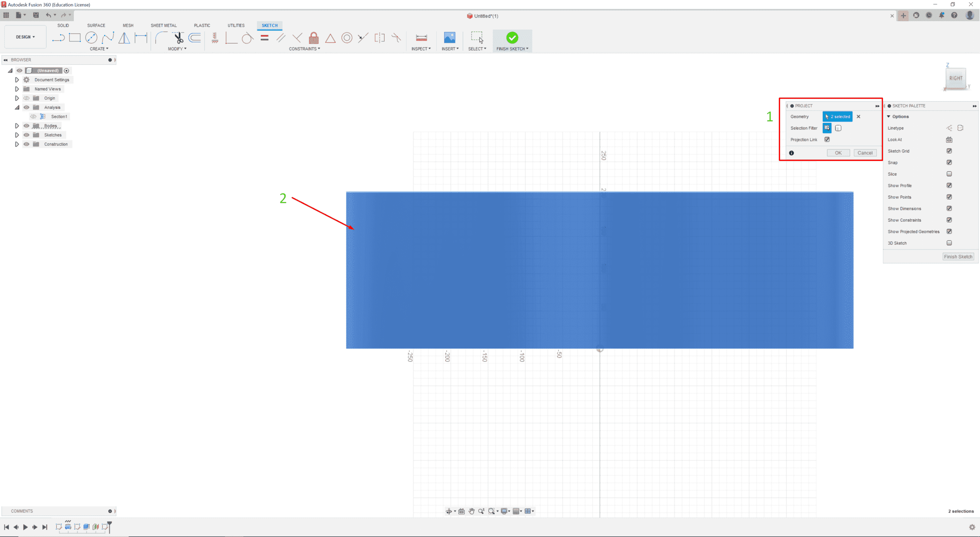
Task: Expand the Named Views tree node
Action: click(17, 89)
